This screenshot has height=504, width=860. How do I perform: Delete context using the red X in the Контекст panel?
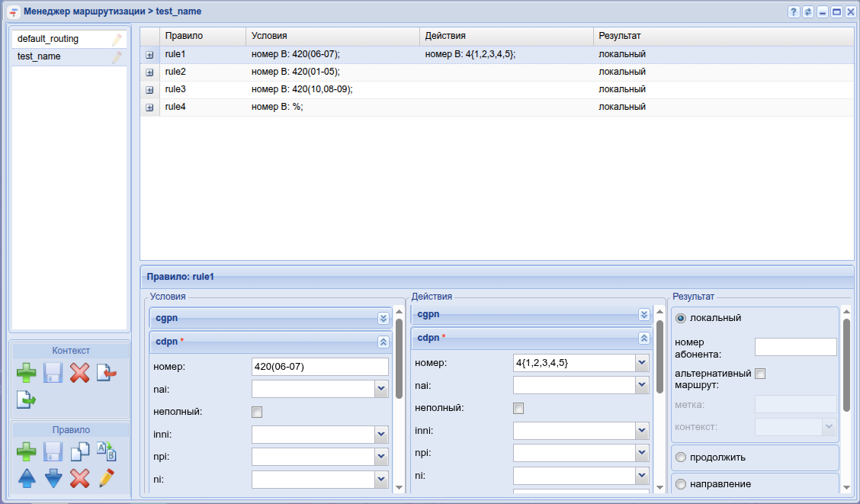coord(79,373)
